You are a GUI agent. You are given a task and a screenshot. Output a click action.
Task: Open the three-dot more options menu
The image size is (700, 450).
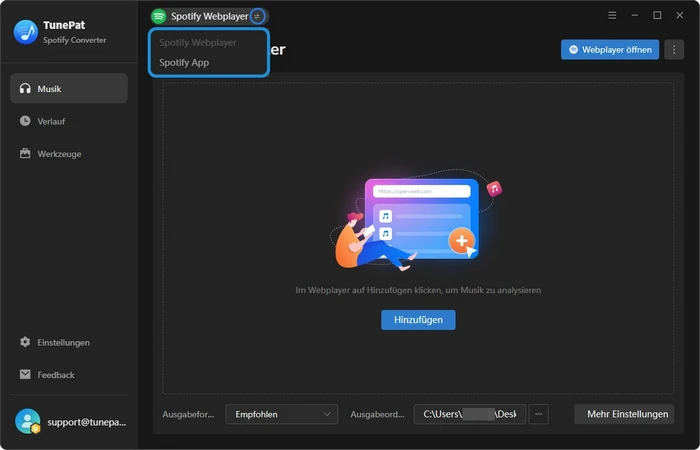click(674, 50)
